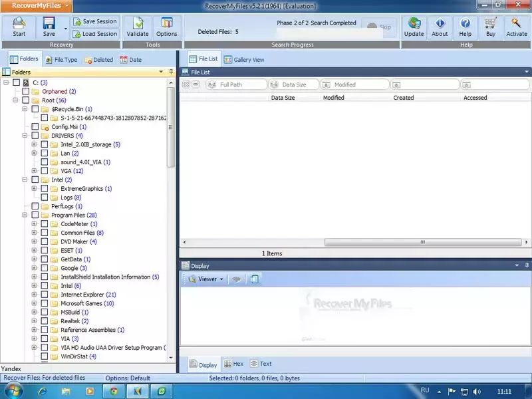
Task: Switch to Gallery View tab
Action: coord(244,60)
